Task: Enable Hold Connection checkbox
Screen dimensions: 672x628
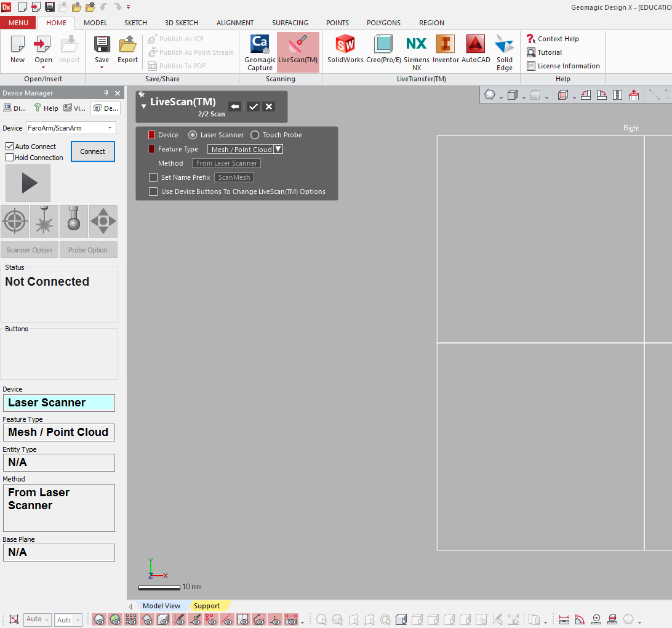Action: point(9,158)
